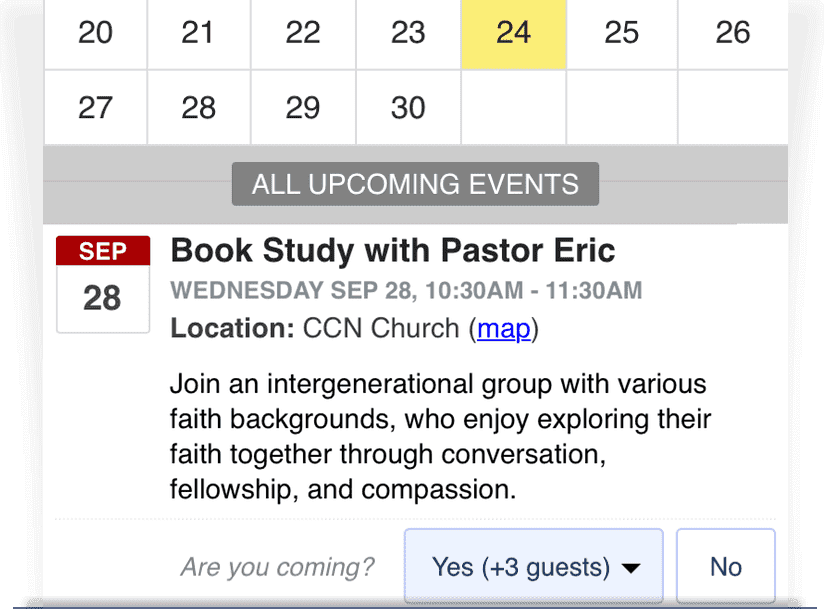Screen dimensions: 824x609
Task: Select date 28 in the calendar grid
Action: click(198, 107)
